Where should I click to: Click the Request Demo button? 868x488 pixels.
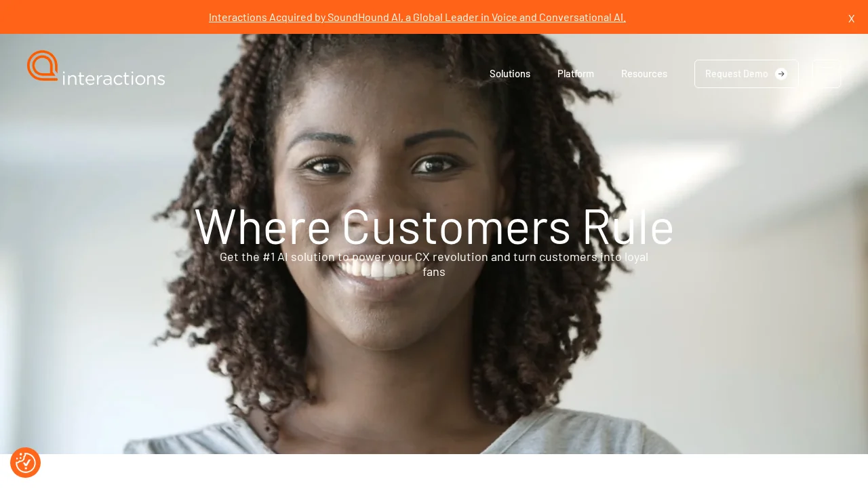point(747,74)
